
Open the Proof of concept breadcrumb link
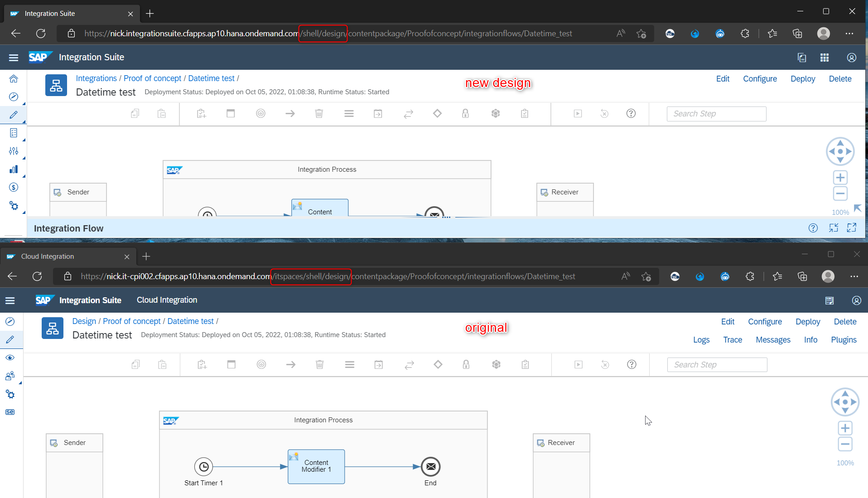coord(152,78)
